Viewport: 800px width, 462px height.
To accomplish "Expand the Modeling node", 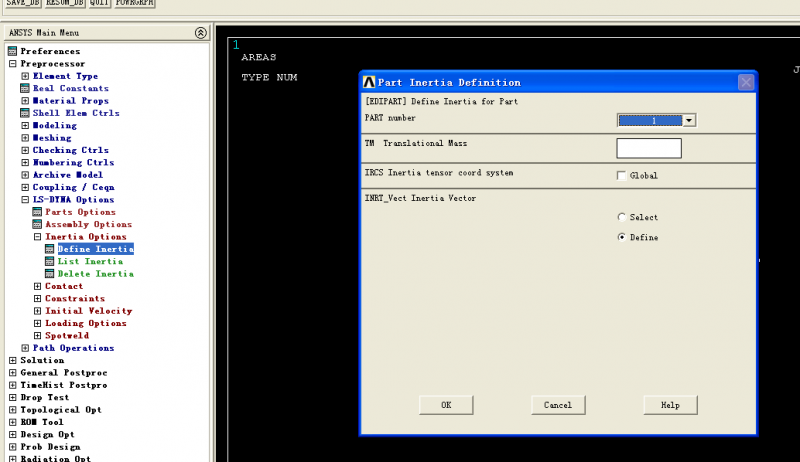I will pyautogui.click(x=25, y=125).
